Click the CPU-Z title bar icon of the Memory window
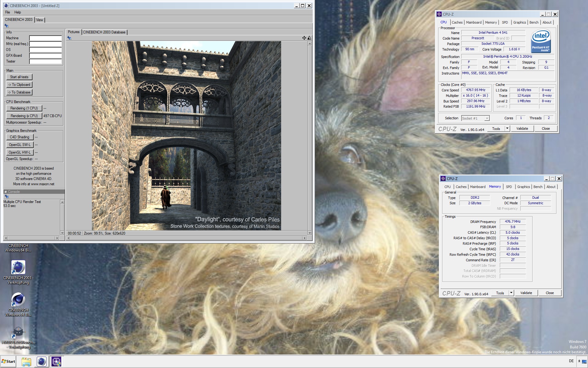Image resolution: width=588 pixels, height=368 pixels. 443,178
